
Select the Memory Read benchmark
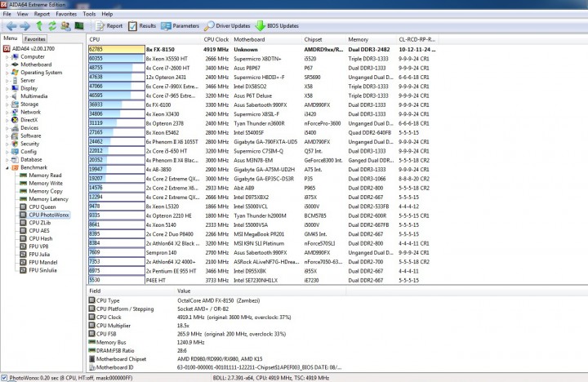click(45, 175)
